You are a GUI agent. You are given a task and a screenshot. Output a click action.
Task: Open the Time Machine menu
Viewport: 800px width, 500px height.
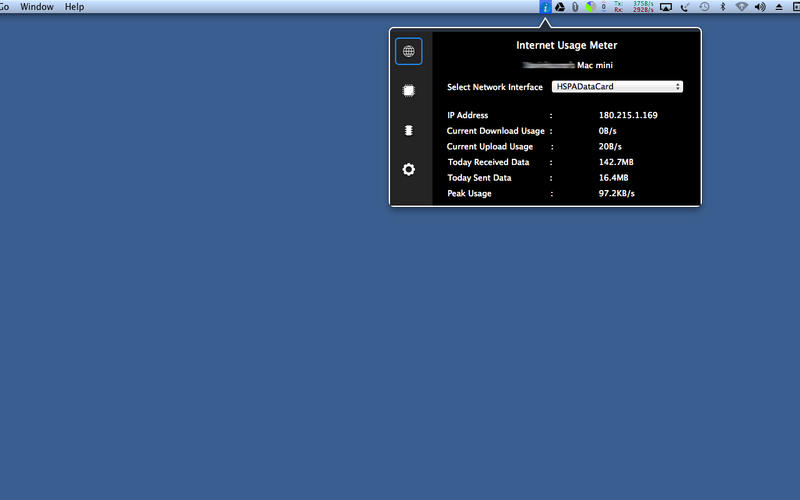704,7
